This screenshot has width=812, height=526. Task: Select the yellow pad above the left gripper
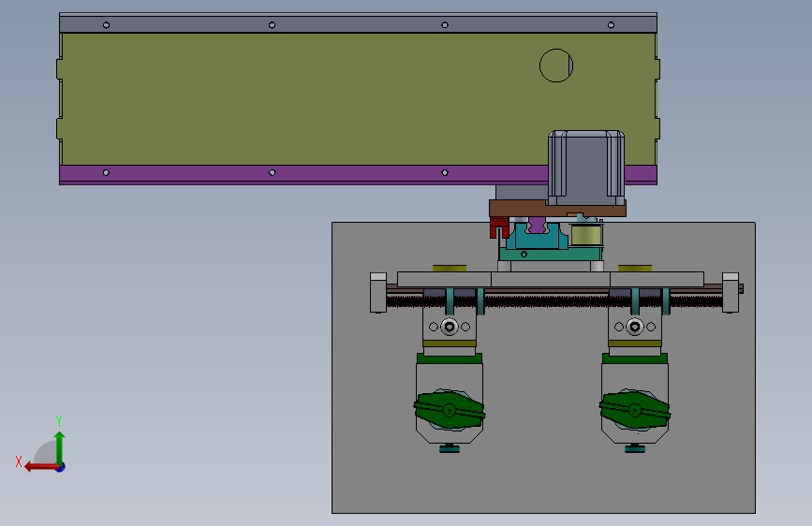coord(450,269)
